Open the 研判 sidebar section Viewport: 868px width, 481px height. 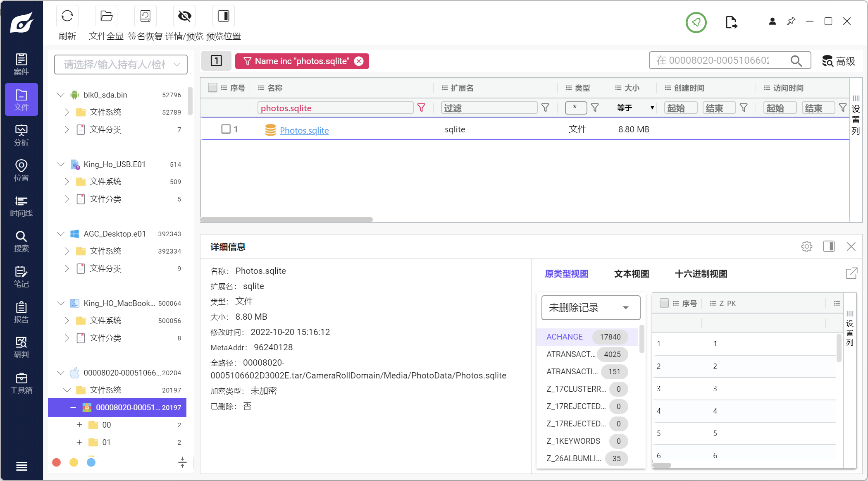tap(21, 347)
